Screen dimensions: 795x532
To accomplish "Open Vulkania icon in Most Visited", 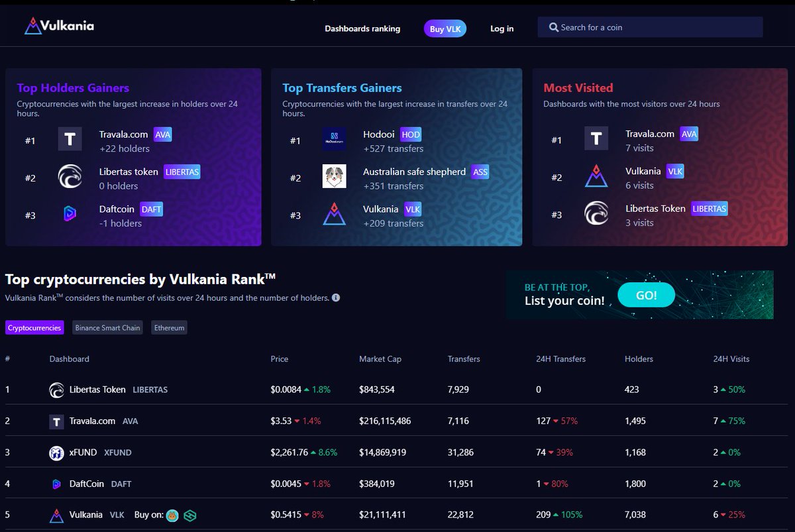I will [x=596, y=176].
